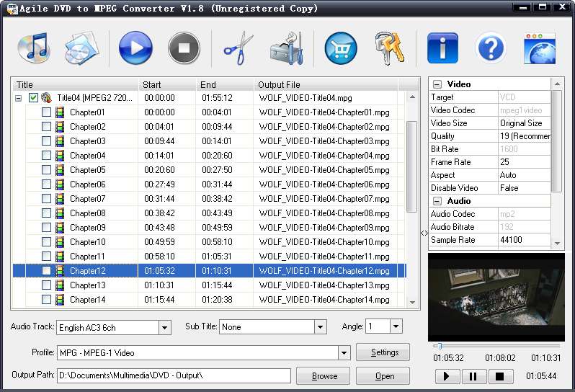Browse for output path folder
The width and height of the screenshot is (575, 392).
(323, 376)
